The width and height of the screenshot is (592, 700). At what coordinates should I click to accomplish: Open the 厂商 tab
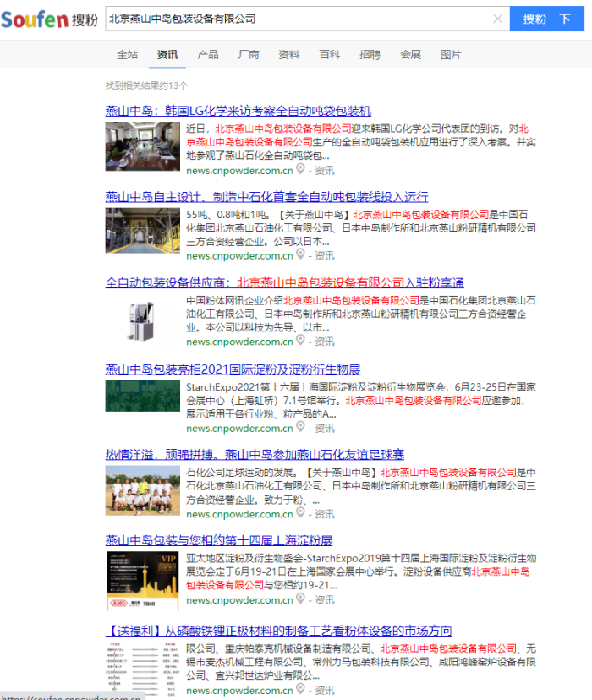pyautogui.click(x=249, y=54)
